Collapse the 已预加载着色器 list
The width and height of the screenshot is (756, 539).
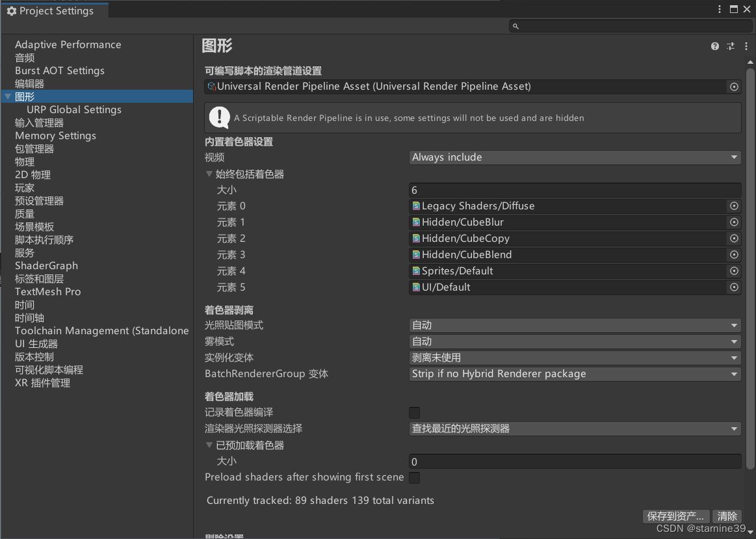(x=209, y=445)
